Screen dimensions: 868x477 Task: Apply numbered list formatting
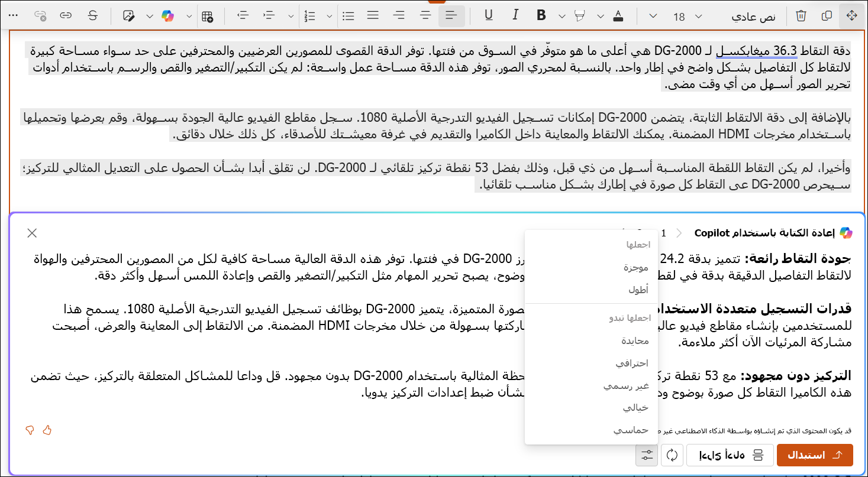(x=309, y=16)
